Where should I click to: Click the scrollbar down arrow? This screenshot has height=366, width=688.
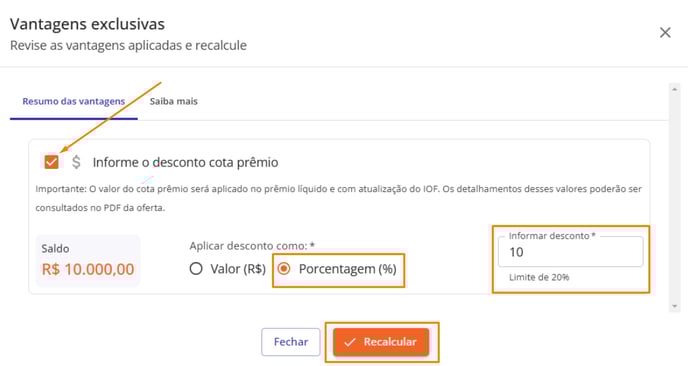674,306
